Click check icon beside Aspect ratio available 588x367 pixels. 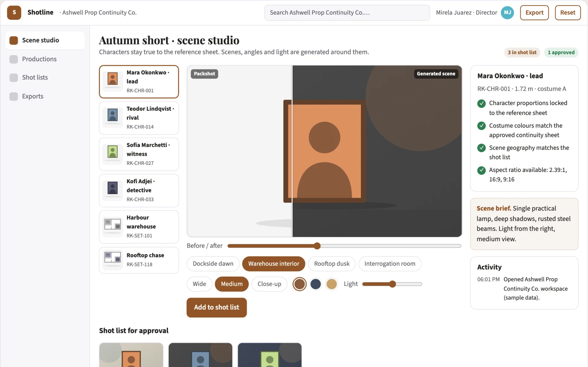(481, 170)
